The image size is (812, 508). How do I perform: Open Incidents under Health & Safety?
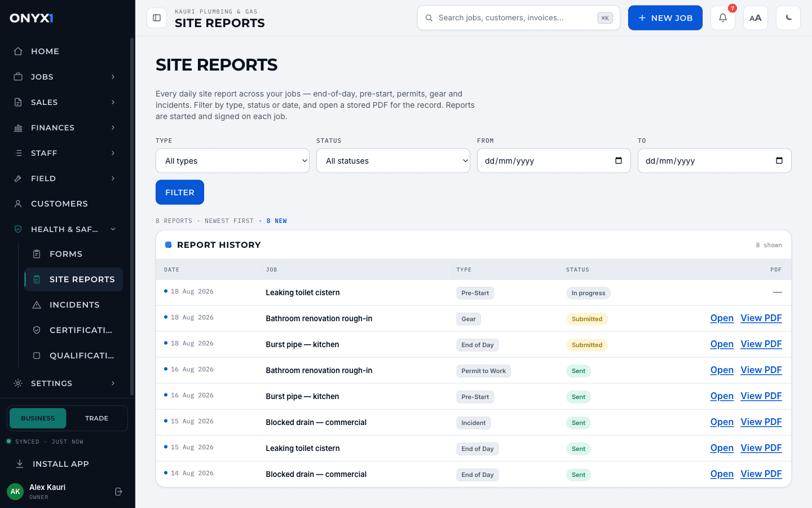pyautogui.click(x=73, y=305)
